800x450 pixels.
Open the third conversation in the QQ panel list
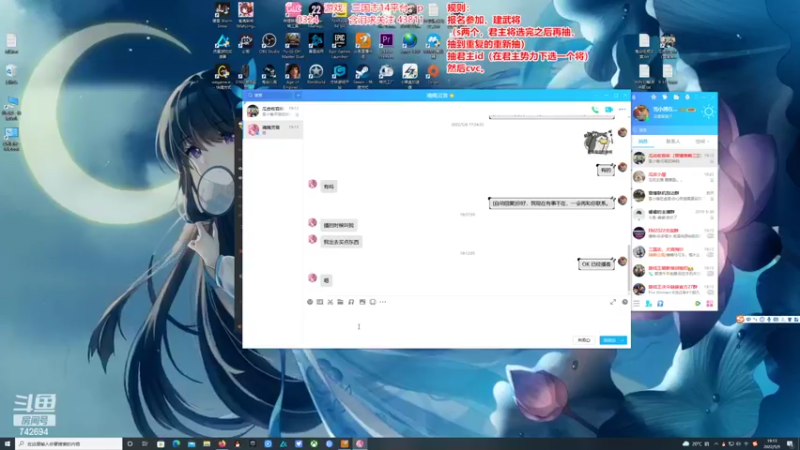674,195
